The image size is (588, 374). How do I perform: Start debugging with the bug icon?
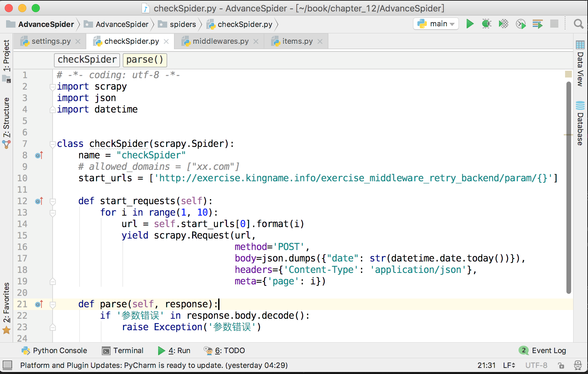tap(487, 24)
